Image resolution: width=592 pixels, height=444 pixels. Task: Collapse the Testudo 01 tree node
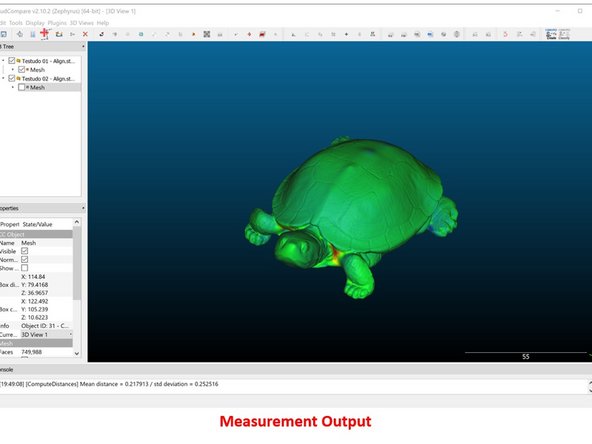point(3,61)
